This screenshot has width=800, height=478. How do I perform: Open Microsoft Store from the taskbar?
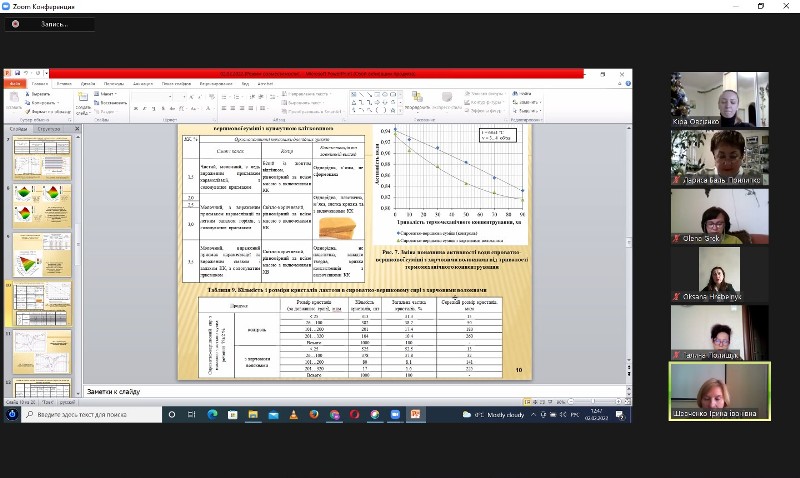pyautogui.click(x=233, y=415)
